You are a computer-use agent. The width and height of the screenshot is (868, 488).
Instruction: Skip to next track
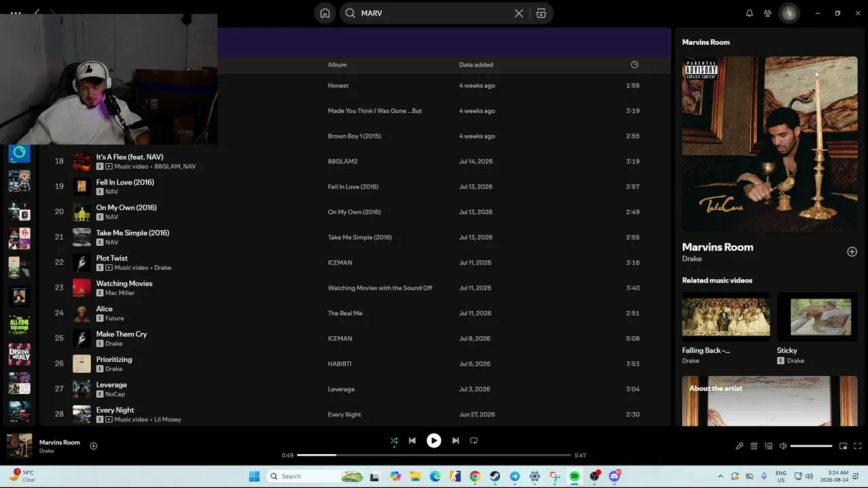456,441
